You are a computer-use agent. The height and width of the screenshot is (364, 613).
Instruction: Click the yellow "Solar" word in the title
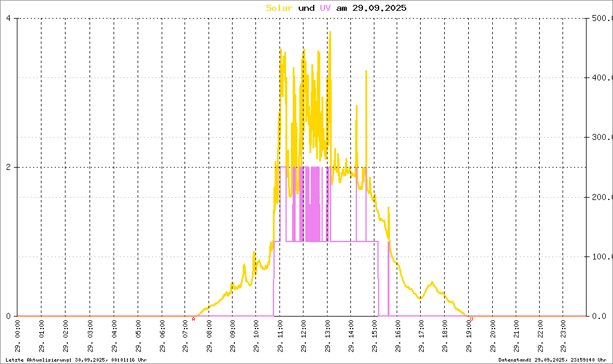(279, 8)
